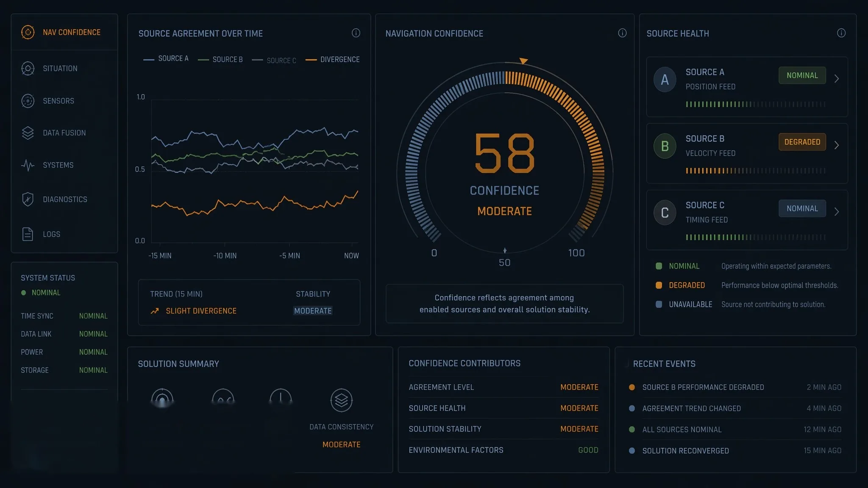This screenshot has width=868, height=488.
Task: Click the -10 MIN chart axis label
Action: coord(225,256)
